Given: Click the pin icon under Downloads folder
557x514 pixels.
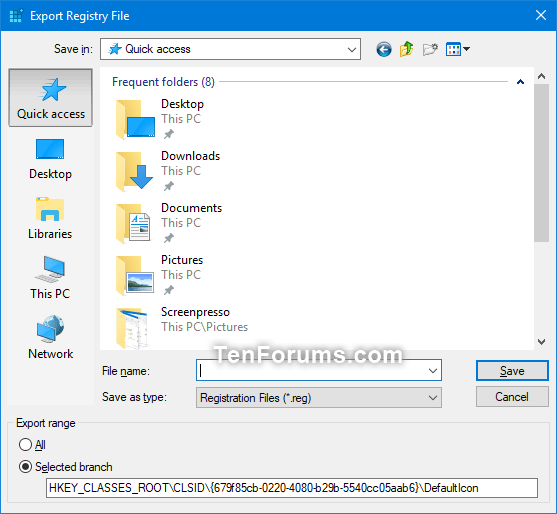Looking at the screenshot, I should [x=169, y=186].
